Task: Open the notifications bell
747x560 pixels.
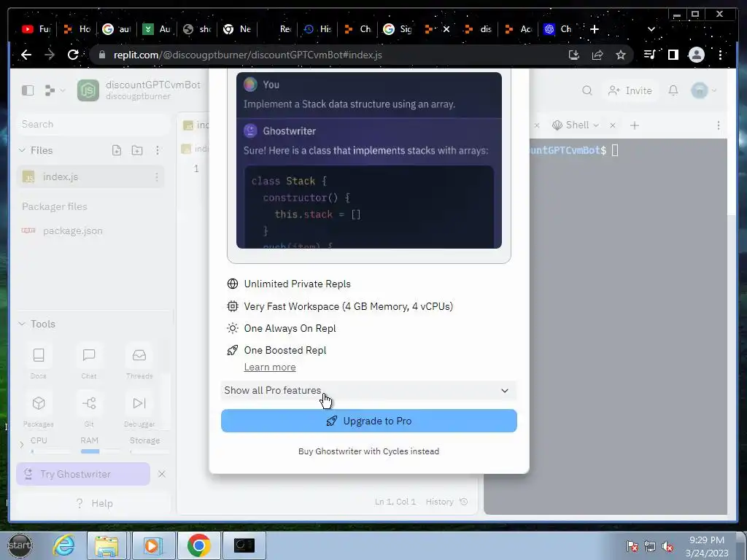Action: coord(673,90)
